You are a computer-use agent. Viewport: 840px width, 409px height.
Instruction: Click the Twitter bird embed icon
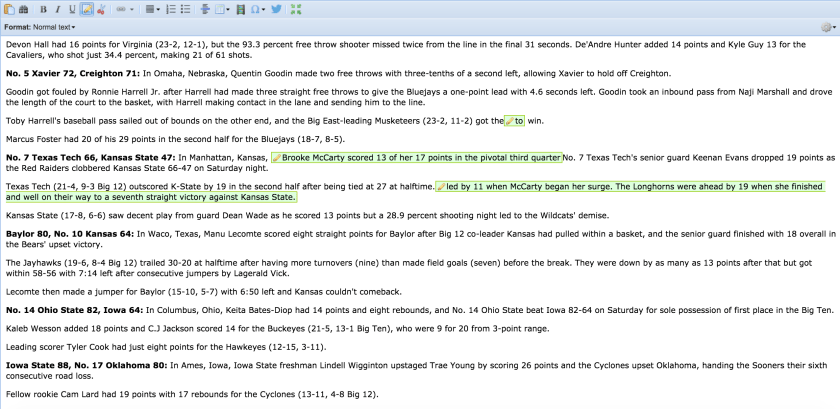coord(277,9)
